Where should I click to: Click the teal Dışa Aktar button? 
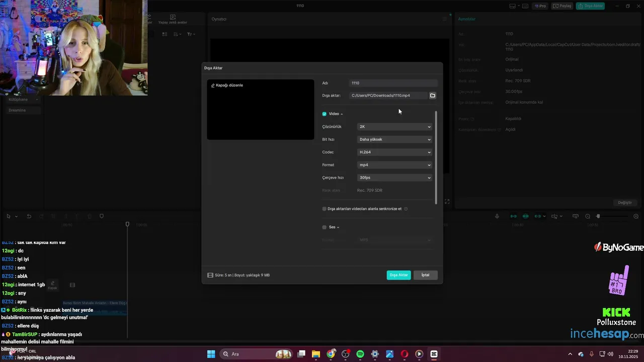pyautogui.click(x=399, y=275)
